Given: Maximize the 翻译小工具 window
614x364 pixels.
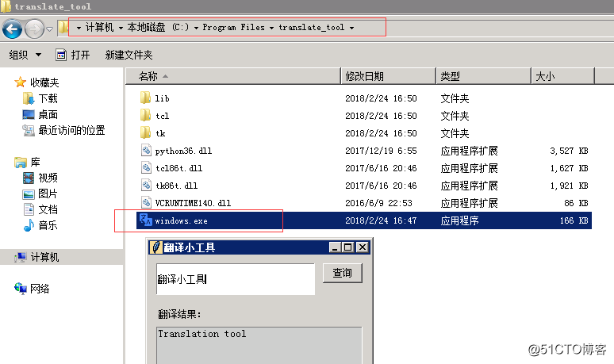Looking at the screenshot, I should 347,247.
